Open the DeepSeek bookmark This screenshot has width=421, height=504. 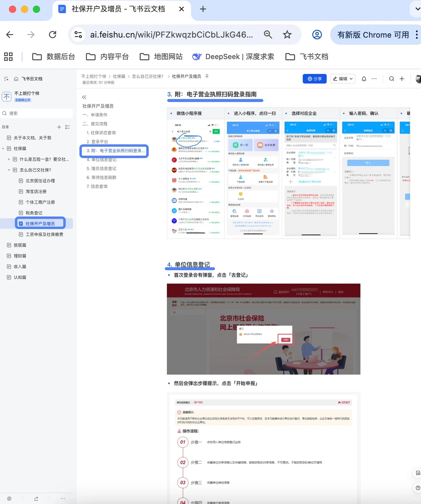pos(233,56)
